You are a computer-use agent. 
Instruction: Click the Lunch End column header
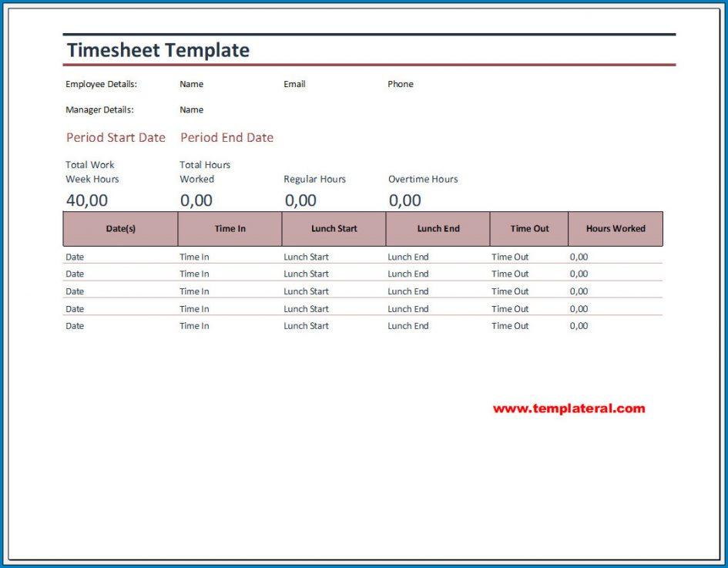pyautogui.click(x=438, y=229)
